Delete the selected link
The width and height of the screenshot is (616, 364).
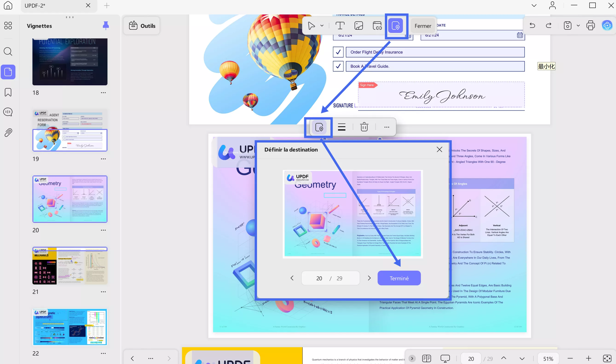coord(364,127)
